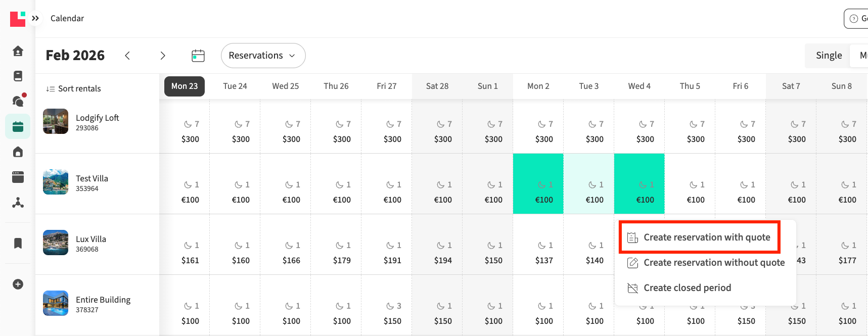
Task: Click the calendar icon in sidebar
Action: (x=18, y=126)
